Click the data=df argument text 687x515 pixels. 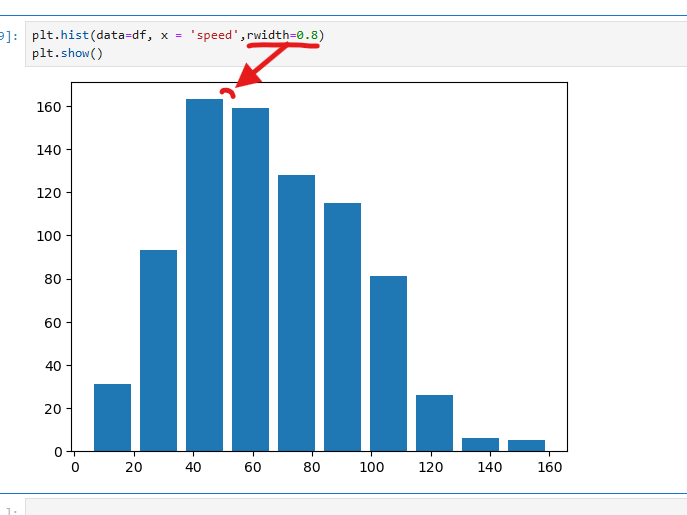click(121, 35)
